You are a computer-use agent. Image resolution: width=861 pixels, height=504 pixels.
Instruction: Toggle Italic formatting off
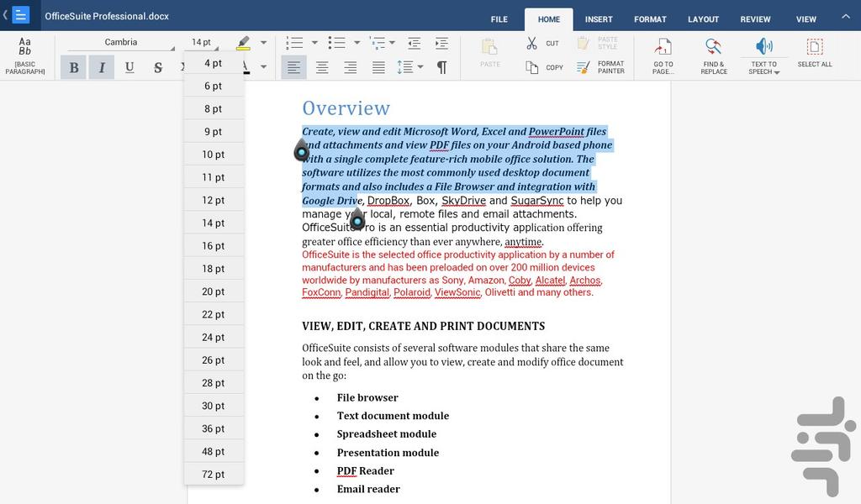point(102,67)
